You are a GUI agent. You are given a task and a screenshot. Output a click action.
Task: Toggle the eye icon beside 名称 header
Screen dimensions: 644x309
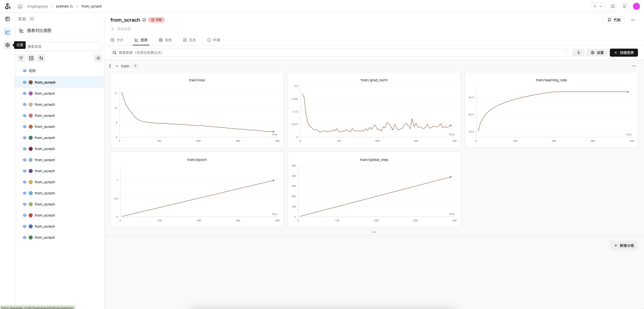coord(25,71)
